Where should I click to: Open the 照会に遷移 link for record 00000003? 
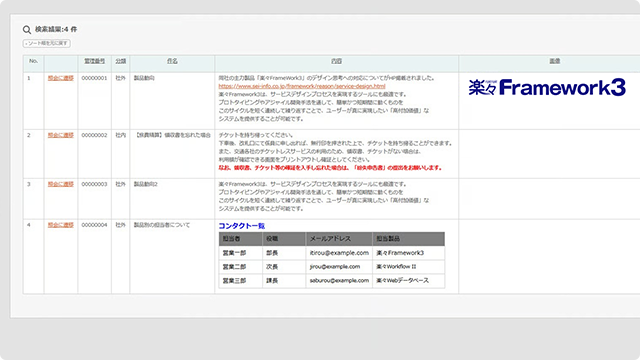(61, 184)
